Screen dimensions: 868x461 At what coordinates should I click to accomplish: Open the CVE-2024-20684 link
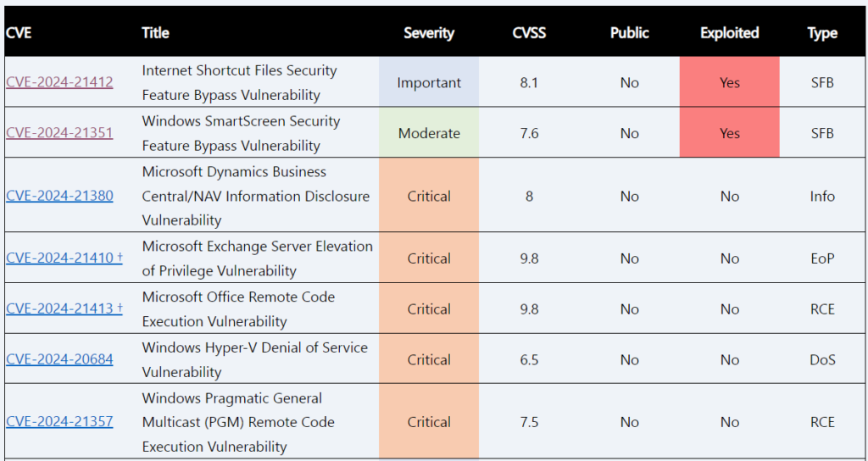point(59,359)
